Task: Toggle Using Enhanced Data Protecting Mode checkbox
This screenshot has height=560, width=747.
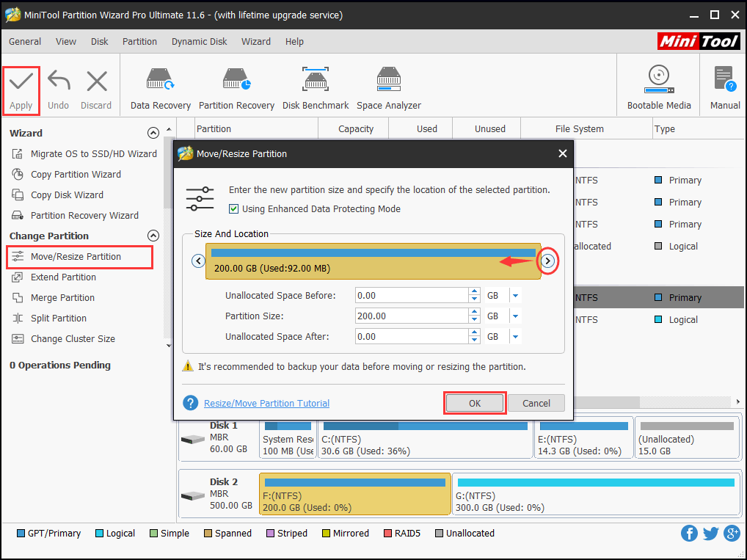Action: (233, 208)
